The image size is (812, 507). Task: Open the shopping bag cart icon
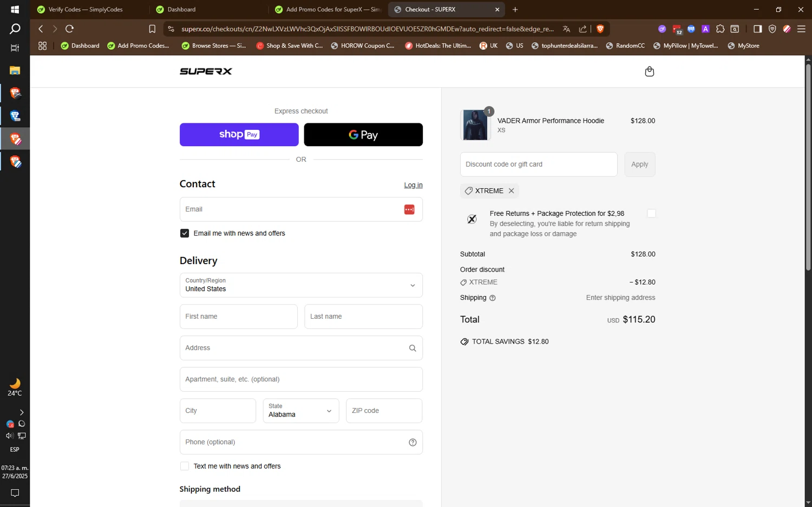pyautogui.click(x=649, y=71)
